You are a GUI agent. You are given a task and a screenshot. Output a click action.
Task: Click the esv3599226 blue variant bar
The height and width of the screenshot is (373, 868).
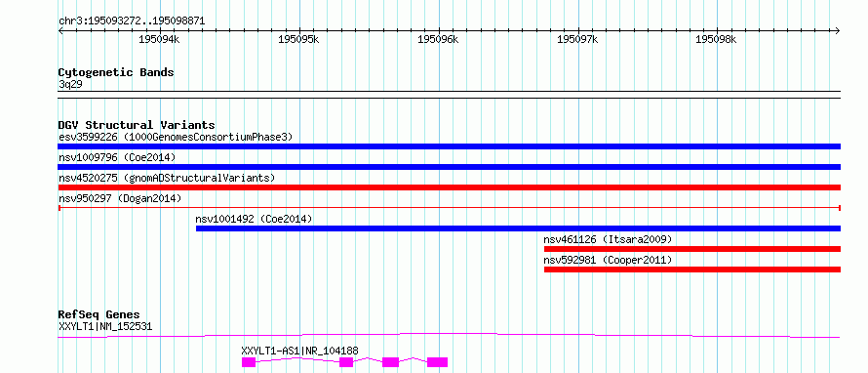point(449,146)
